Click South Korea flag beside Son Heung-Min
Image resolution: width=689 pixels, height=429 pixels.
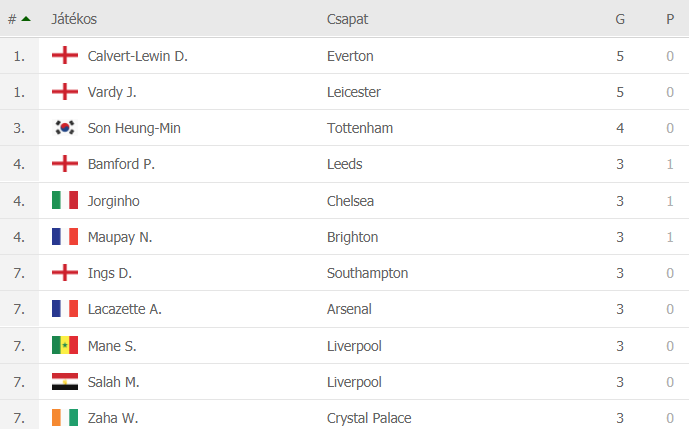(x=65, y=127)
